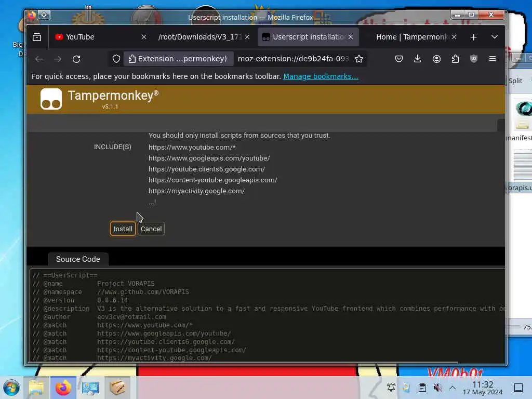Reload the current page
Screen dimensions: 532x399
pos(76,59)
